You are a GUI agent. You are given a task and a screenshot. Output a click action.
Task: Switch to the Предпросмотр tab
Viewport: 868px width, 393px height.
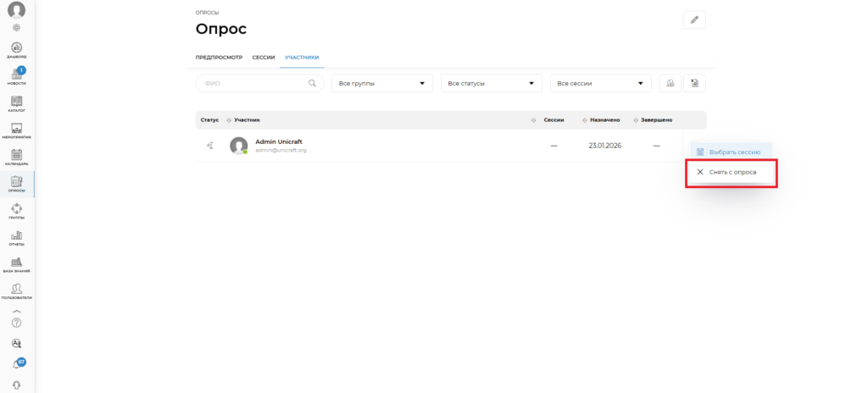(219, 58)
